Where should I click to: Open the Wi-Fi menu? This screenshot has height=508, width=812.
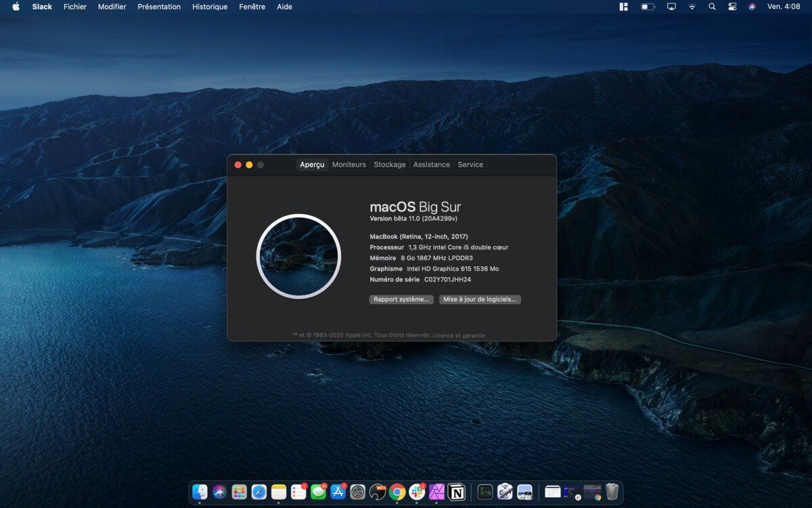coord(692,6)
